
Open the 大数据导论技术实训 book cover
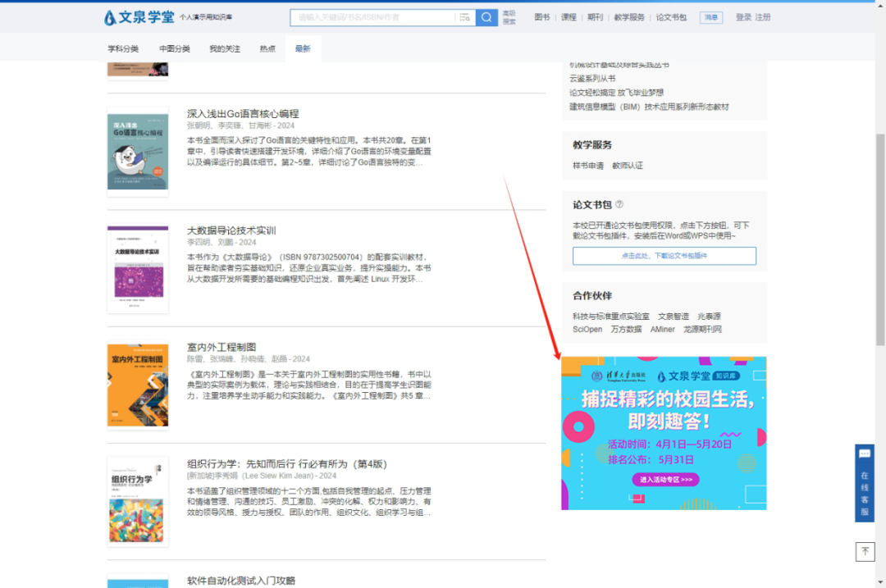point(138,269)
